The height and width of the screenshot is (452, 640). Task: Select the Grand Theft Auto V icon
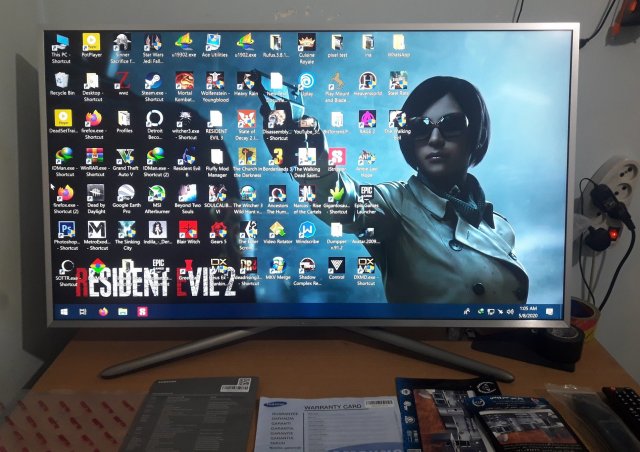[124, 156]
